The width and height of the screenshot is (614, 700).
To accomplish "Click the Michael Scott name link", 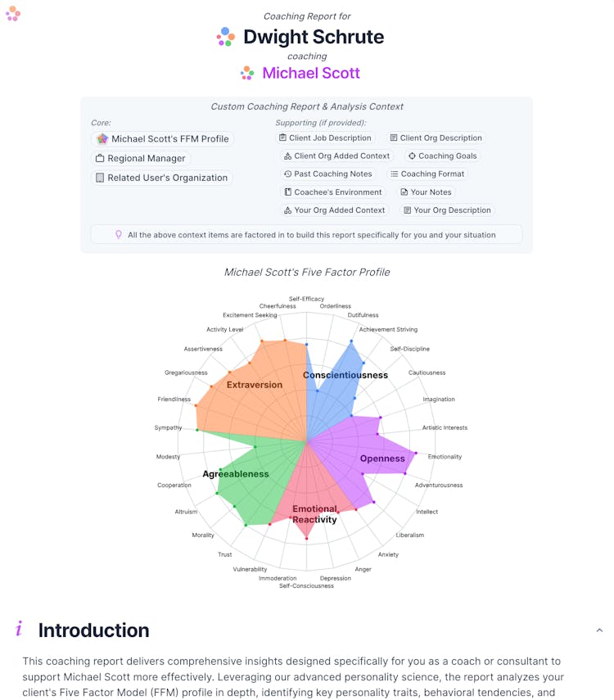I will [x=310, y=73].
